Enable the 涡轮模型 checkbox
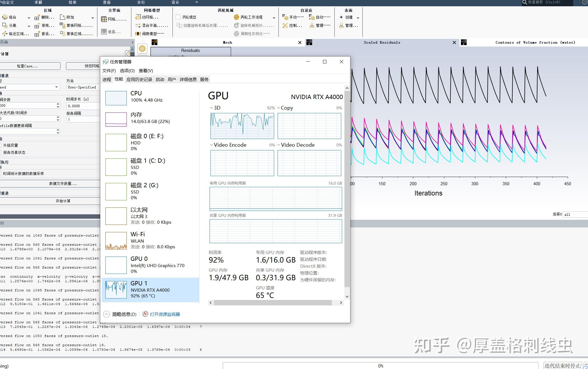588x369 pixels. point(178,17)
